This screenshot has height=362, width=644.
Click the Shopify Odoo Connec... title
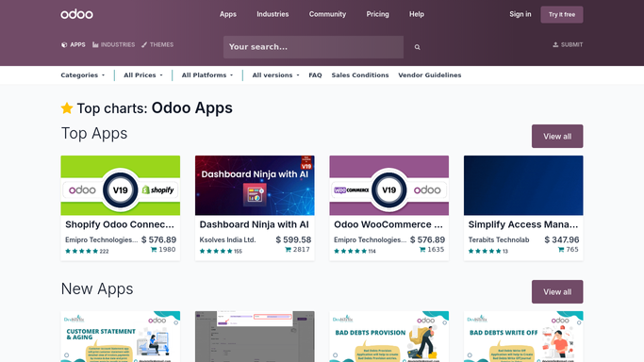pos(120,224)
